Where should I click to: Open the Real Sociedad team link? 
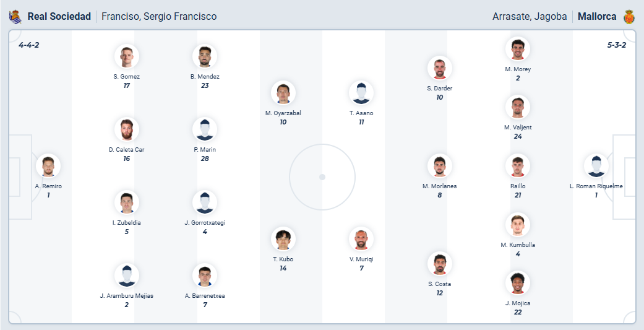pos(59,17)
